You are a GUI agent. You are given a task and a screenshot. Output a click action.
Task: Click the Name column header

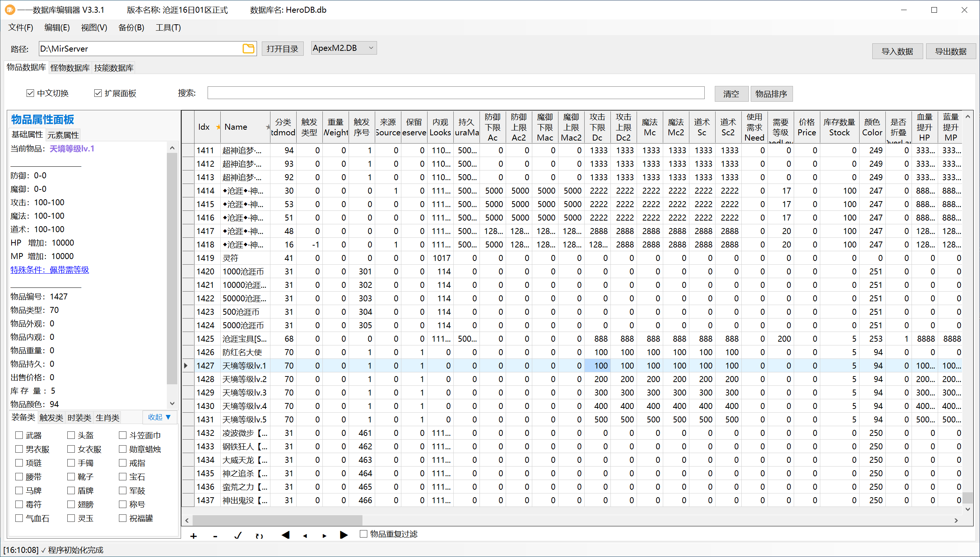[245, 127]
